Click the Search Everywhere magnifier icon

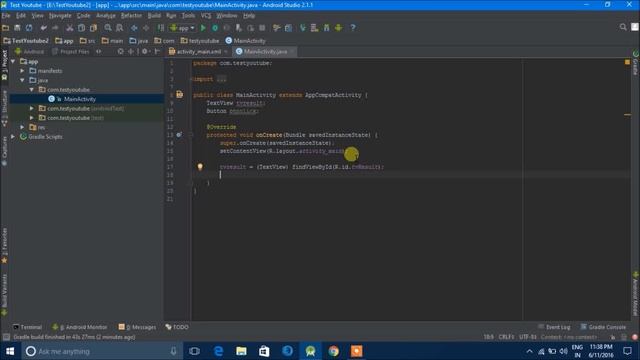tap(623, 27)
